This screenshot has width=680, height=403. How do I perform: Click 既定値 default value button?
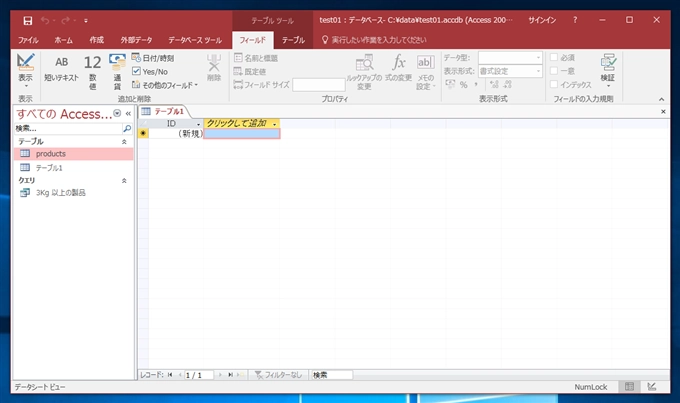point(250,71)
